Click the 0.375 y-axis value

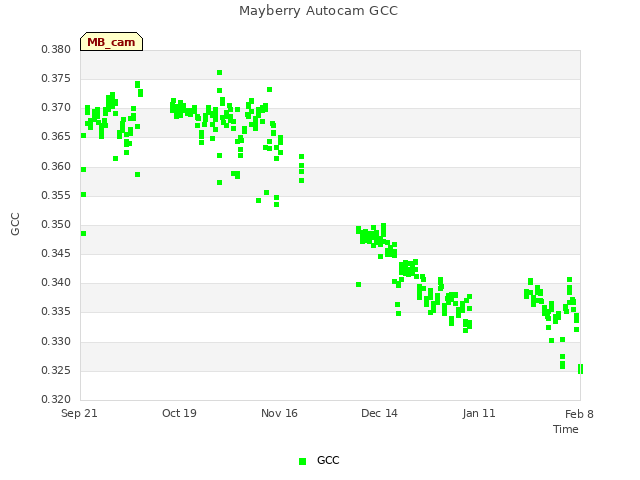click(56, 78)
